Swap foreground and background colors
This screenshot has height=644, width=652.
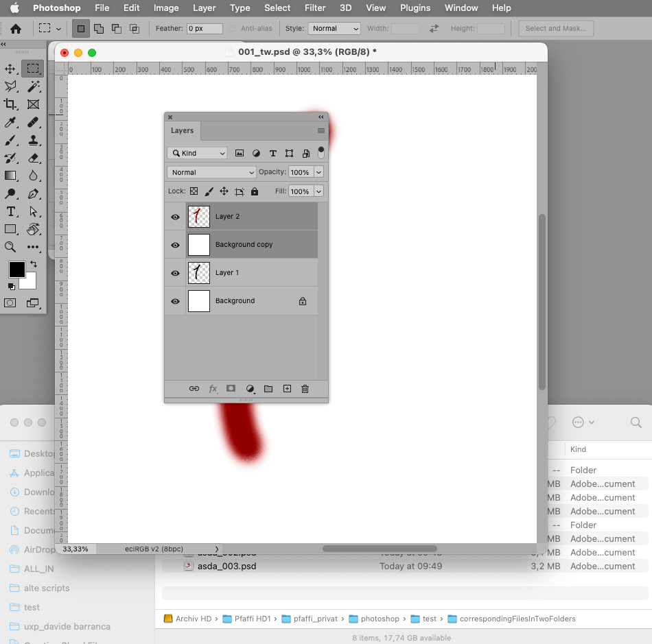(x=34, y=264)
